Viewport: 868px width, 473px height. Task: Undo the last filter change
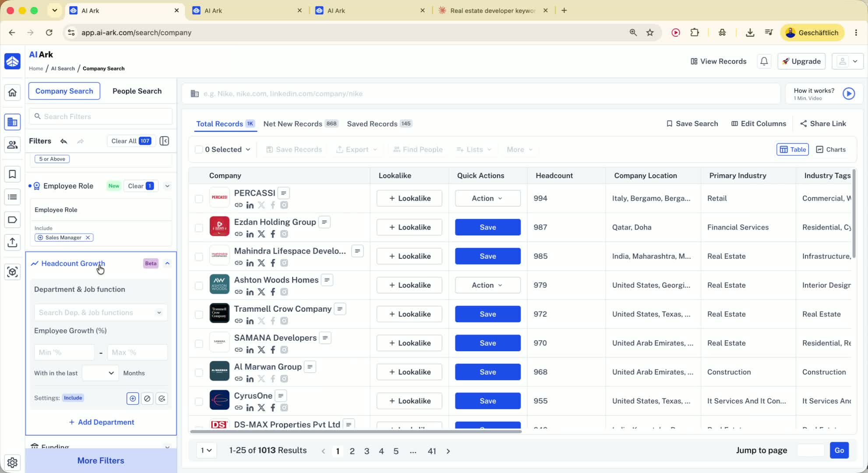[x=64, y=141]
